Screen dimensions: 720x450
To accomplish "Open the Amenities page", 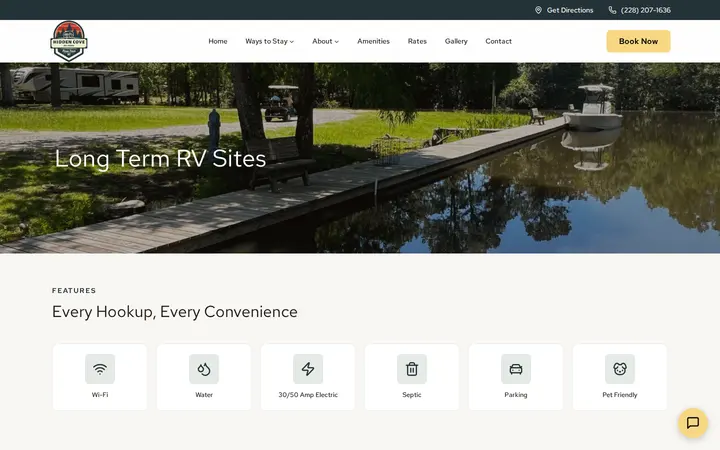I will 373,41.
